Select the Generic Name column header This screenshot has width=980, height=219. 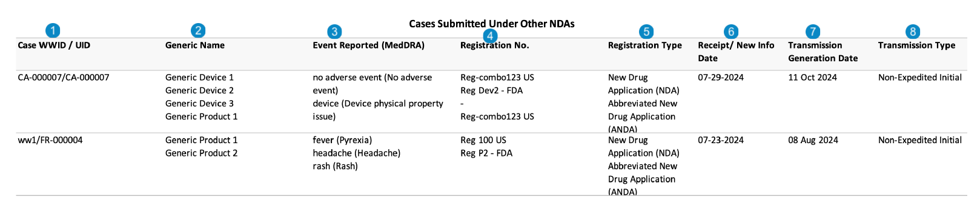(x=195, y=45)
